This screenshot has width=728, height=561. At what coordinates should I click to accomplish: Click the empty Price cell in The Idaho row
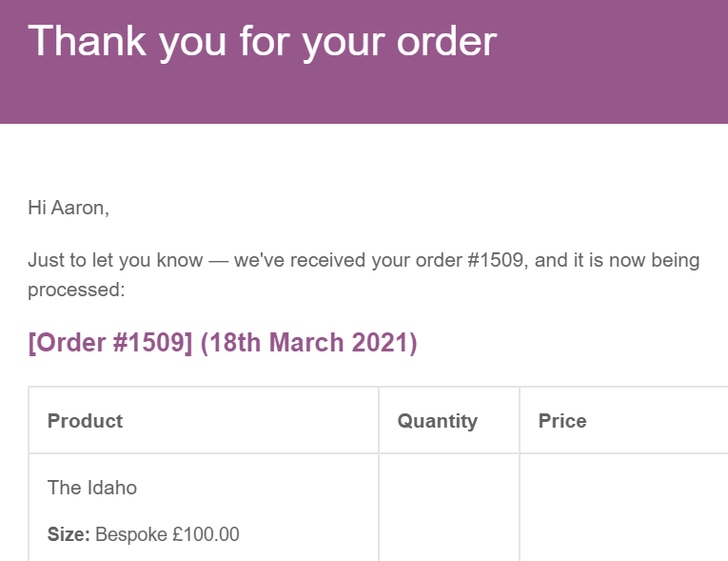click(x=623, y=508)
